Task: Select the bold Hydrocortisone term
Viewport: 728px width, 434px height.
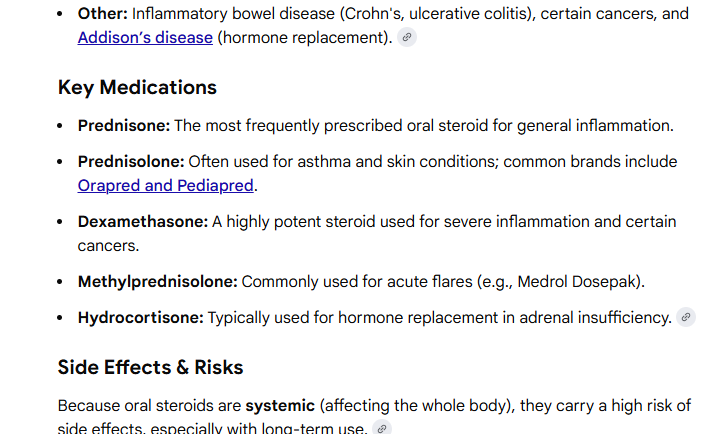Action: coord(141,318)
